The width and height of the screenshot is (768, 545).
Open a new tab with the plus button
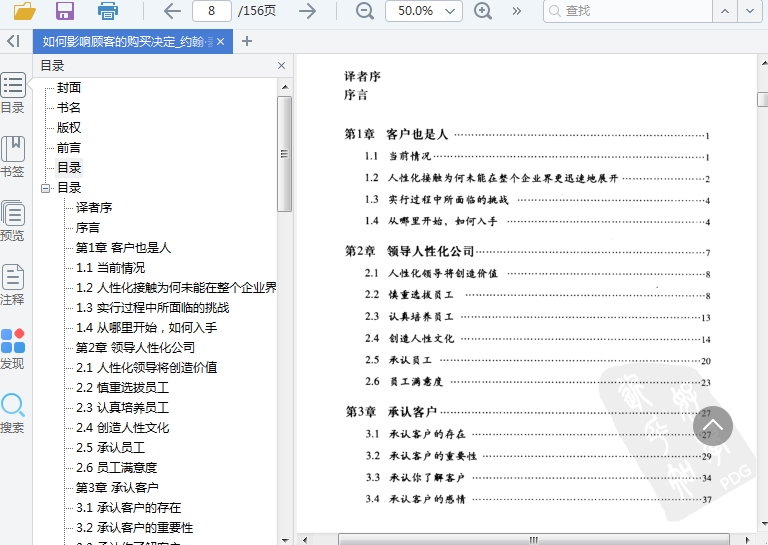tap(247, 41)
